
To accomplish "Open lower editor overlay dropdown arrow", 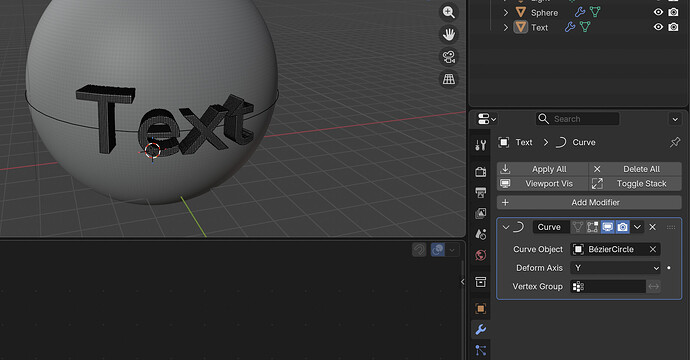I will (x=452, y=250).
